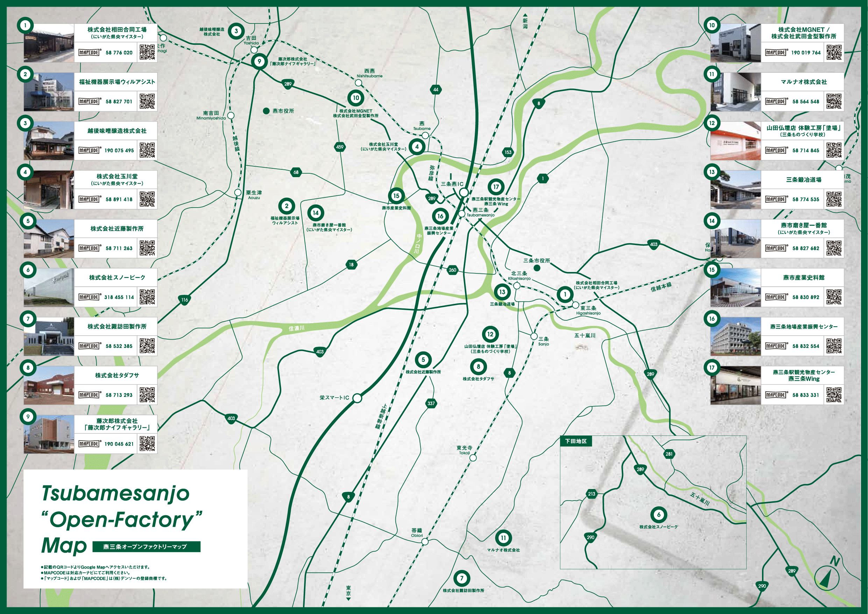The height and width of the screenshot is (614, 868).
Task: Click QR code for 株式会社スノーピーク
Action: coord(147,297)
